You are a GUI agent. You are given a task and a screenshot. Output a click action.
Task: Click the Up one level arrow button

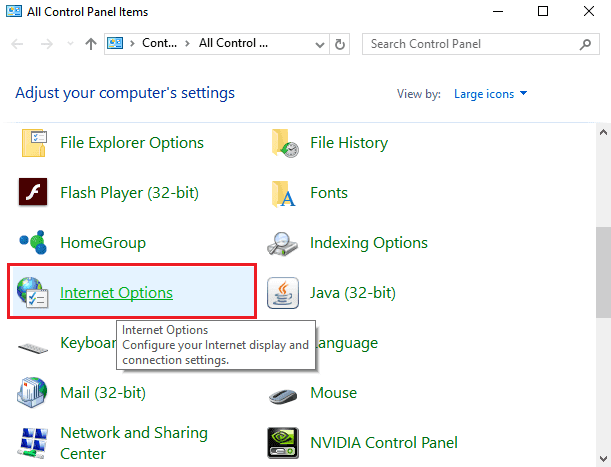(x=91, y=44)
